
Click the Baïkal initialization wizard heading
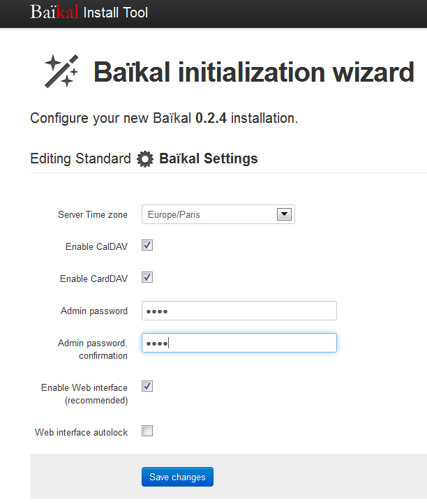point(254,73)
